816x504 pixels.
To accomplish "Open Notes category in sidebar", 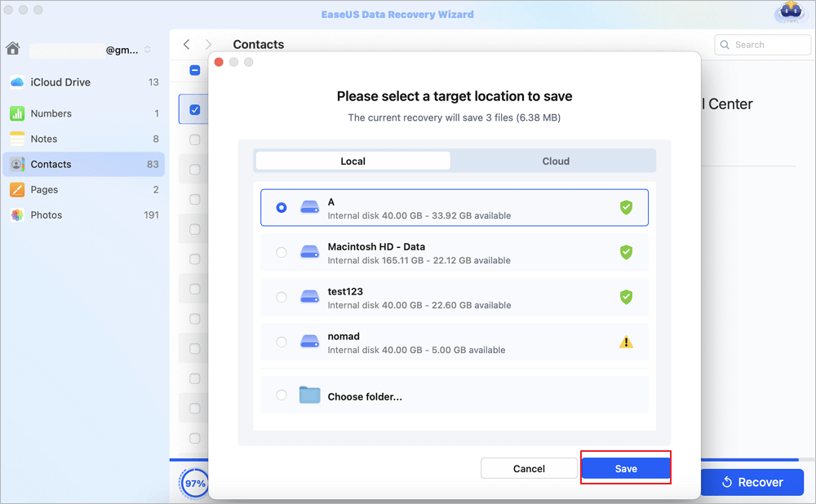I will pos(84,139).
